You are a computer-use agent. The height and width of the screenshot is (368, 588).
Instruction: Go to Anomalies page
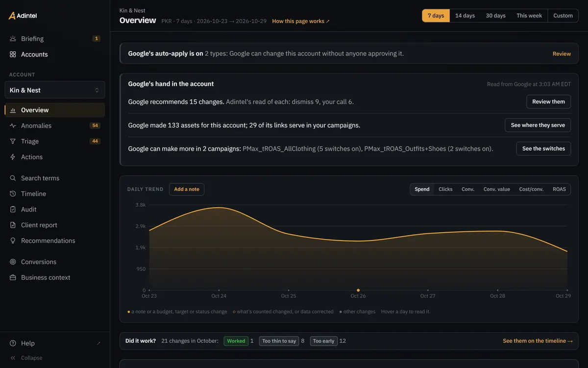(55, 126)
